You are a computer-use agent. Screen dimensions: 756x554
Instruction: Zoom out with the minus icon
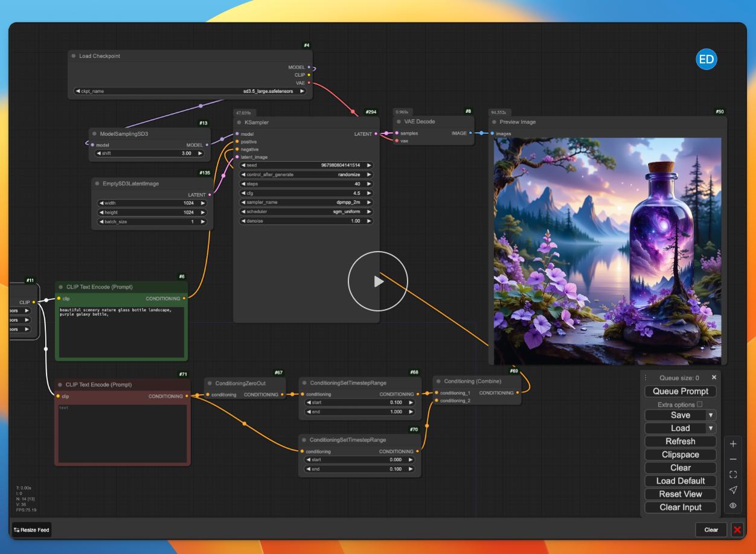click(x=733, y=459)
